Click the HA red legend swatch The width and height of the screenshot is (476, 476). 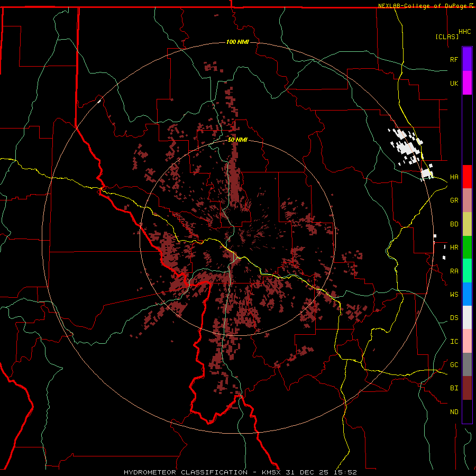[467, 177]
